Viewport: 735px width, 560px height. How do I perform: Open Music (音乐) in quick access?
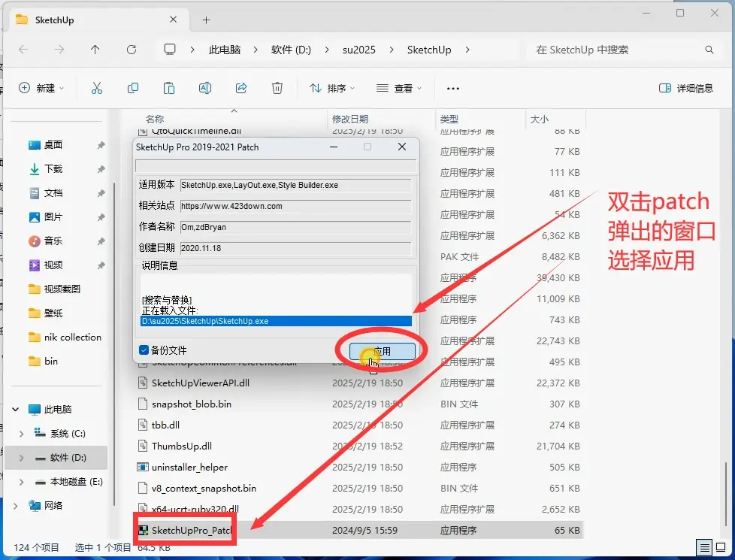point(53,241)
